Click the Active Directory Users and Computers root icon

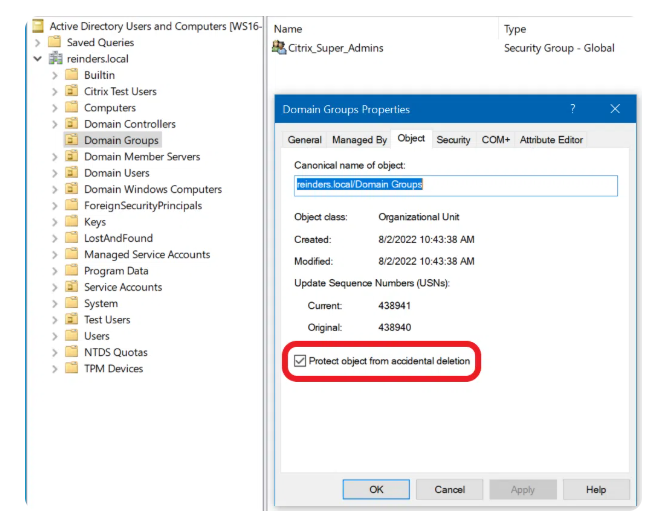(x=38, y=26)
